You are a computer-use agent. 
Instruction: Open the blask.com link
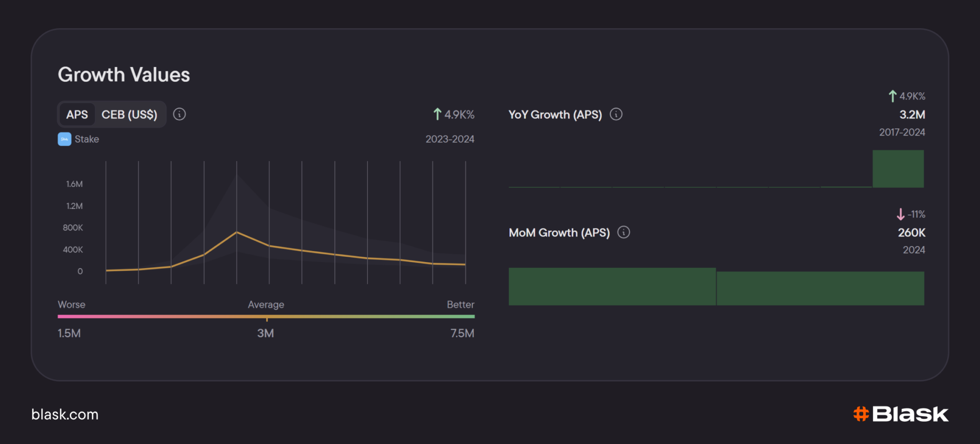(65, 414)
